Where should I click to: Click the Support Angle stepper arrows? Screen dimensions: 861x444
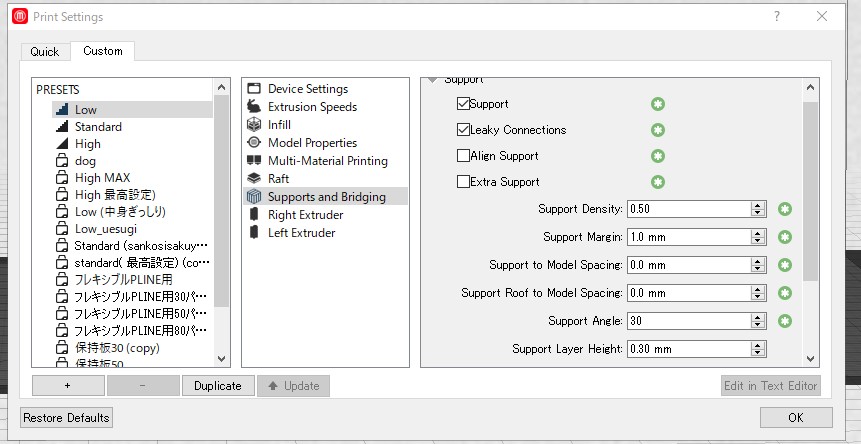pyautogui.click(x=758, y=321)
